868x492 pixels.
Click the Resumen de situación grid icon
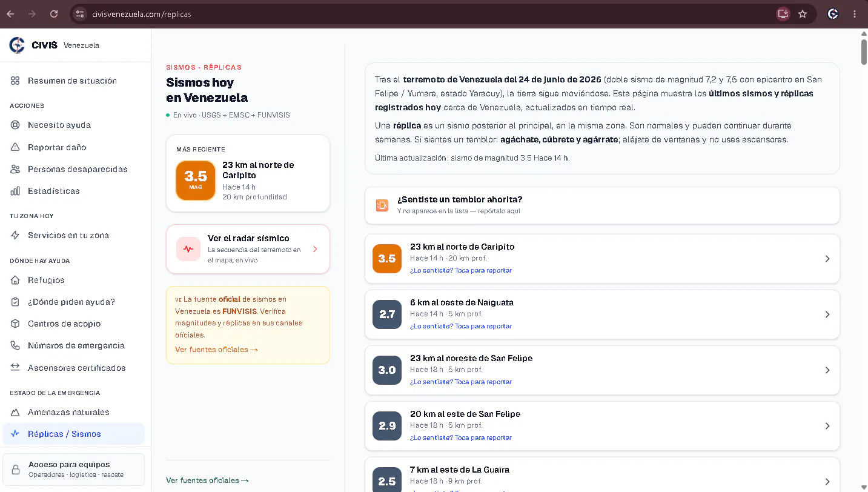coord(15,81)
